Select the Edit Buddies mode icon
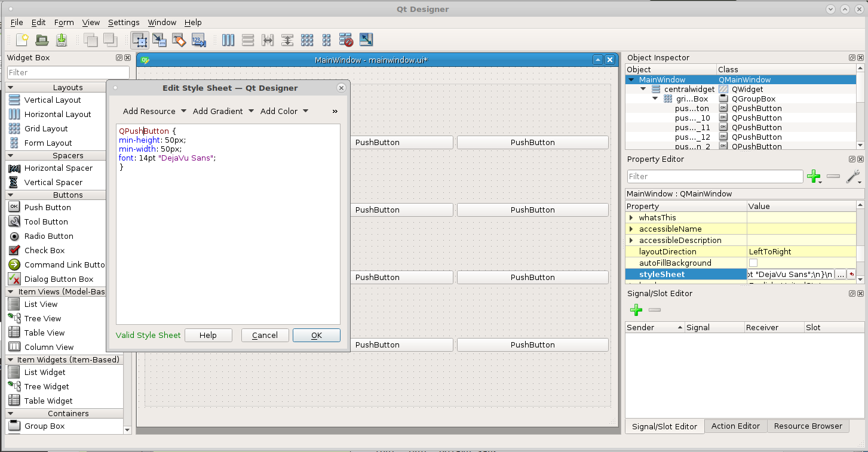The image size is (868, 452). click(179, 40)
